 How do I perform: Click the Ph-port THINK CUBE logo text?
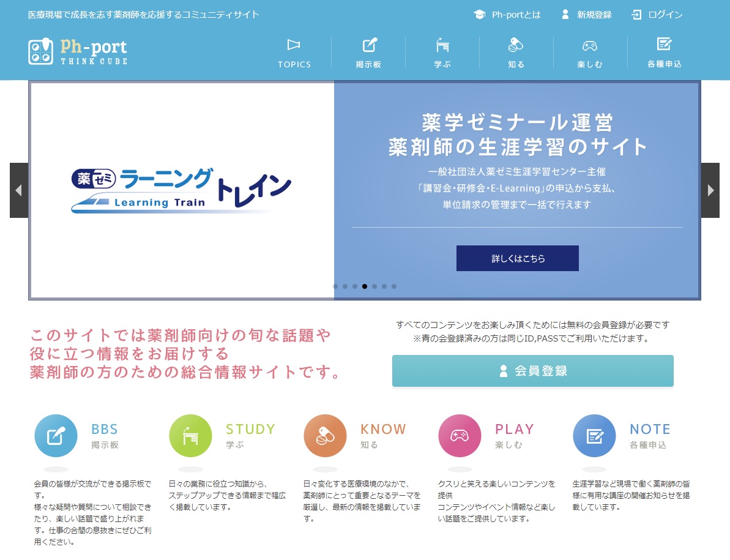point(94,51)
